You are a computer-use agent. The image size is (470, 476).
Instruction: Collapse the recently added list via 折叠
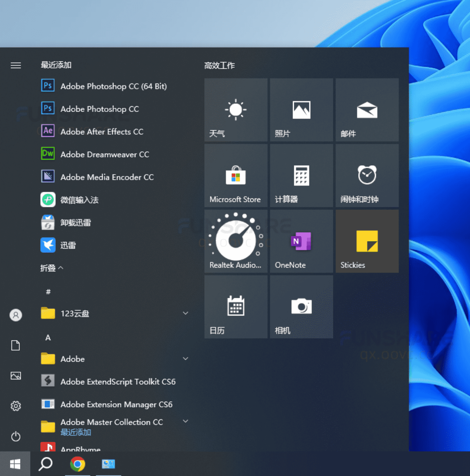52,268
